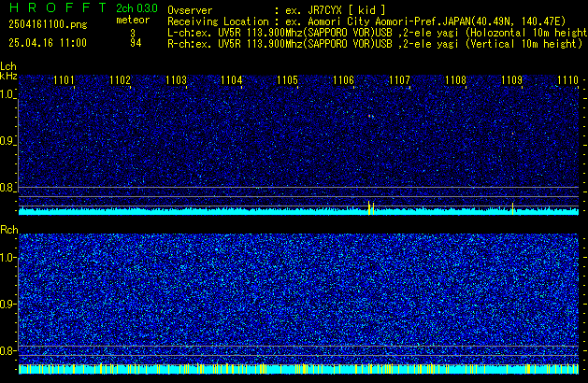The height and width of the screenshot is (383, 588).
Task: Click the Rch channel label
Action: pyautogui.click(x=9, y=230)
